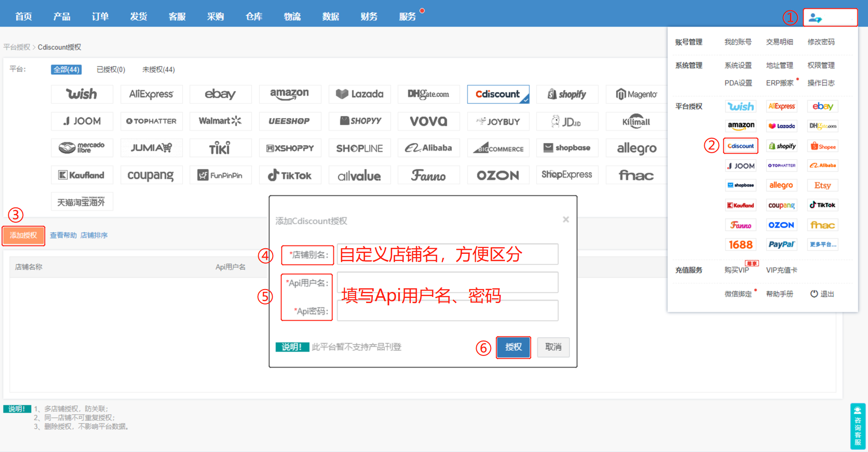Select the Walmart platform tile
This screenshot has height=452, width=868.
pos(220,121)
